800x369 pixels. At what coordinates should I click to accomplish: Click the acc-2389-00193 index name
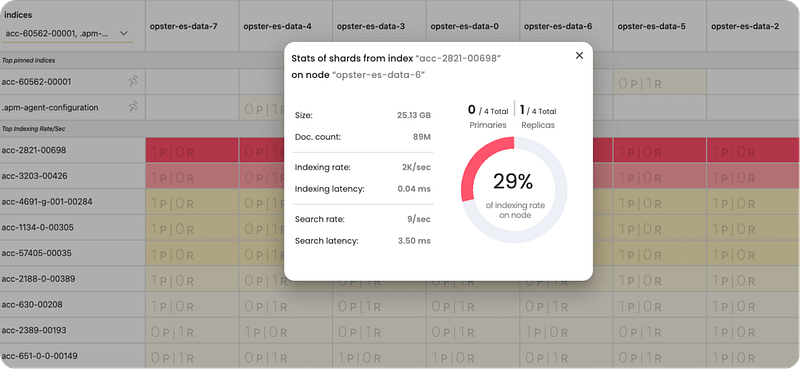34,330
